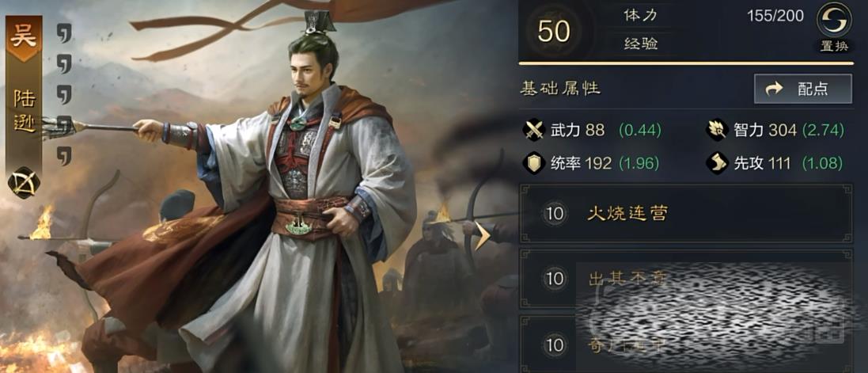The height and width of the screenshot is (373, 868).
Task: Tap the 吴 faction badge
Action: coord(24,38)
